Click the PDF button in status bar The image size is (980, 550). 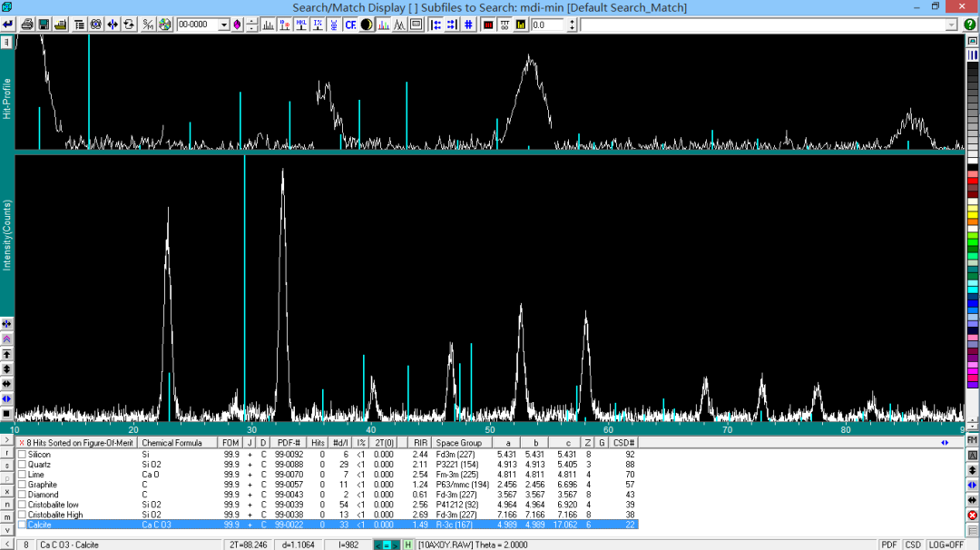(888, 545)
